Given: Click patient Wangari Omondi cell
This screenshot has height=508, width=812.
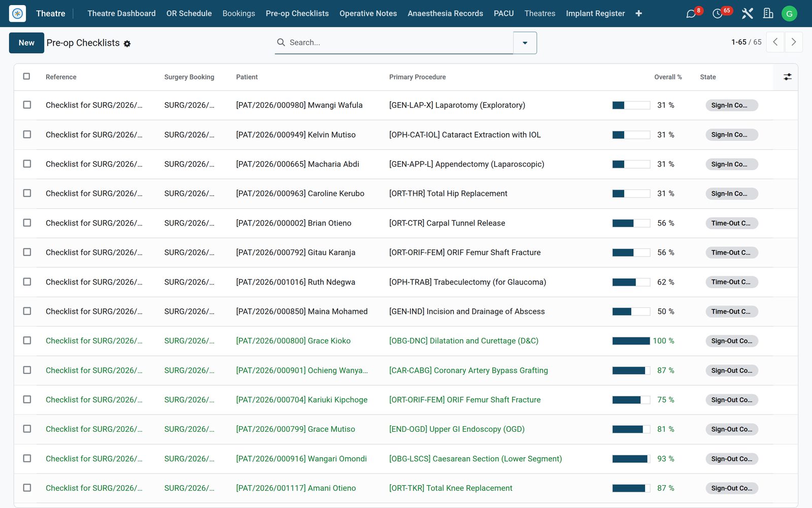Looking at the screenshot, I should (x=301, y=459).
